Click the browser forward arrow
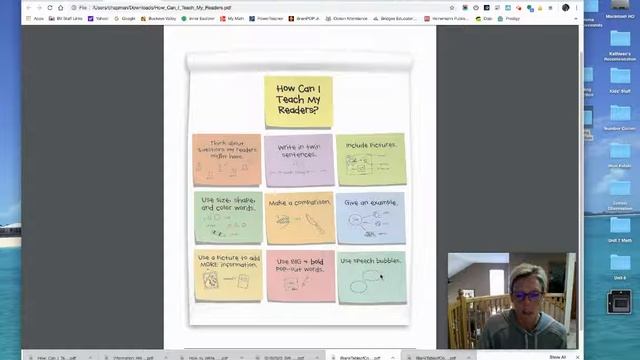Viewport: 640px width, 360px height. (x=39, y=8)
